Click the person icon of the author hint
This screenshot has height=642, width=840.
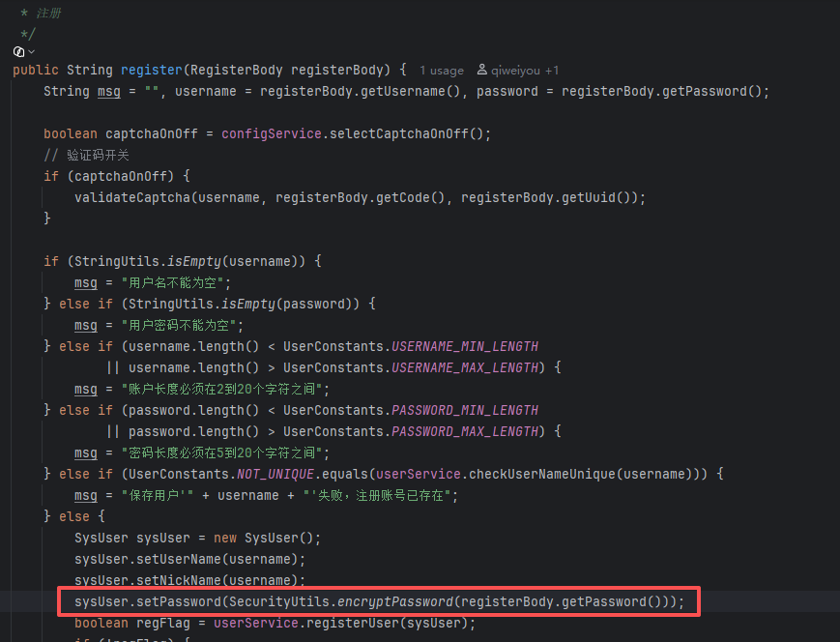482,70
